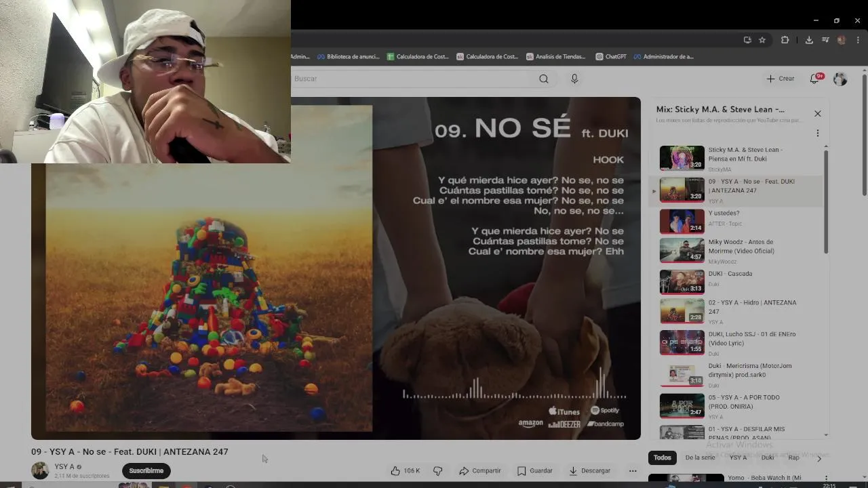
Task: Open YouTube notifications bell
Action: coord(815,79)
